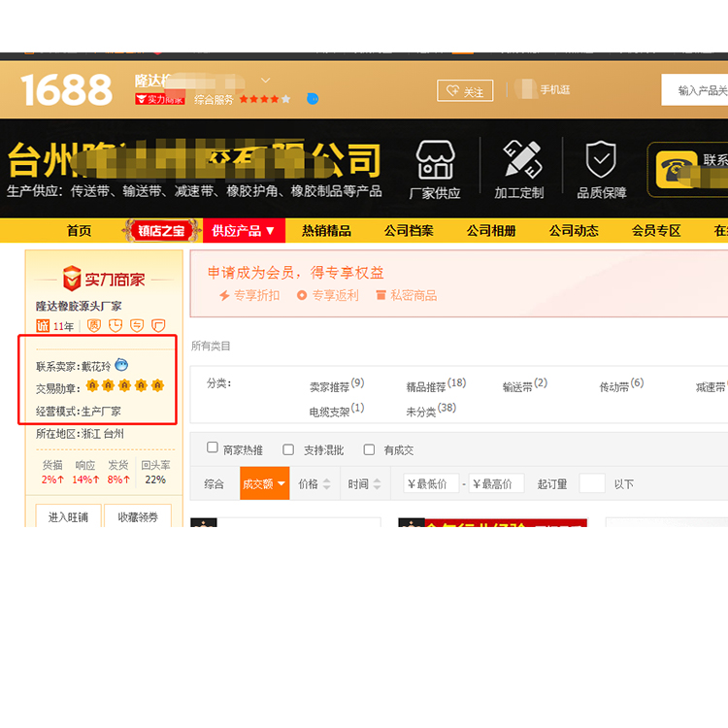Click the product search input field

[x=695, y=90]
